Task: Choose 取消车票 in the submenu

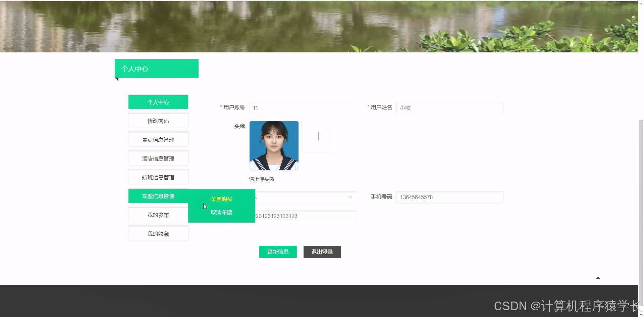Action: (221, 212)
